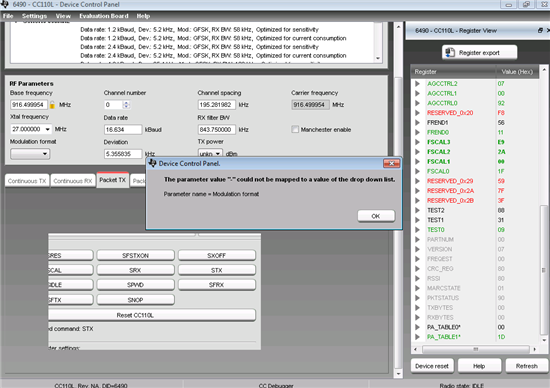Click the SFRX strobe button
This screenshot has height=388, width=550.
coord(217,285)
